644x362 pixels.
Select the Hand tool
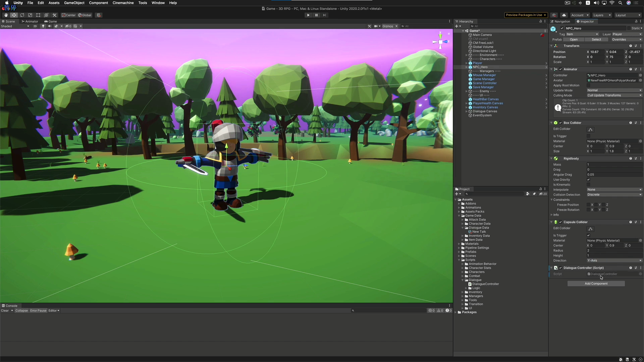pos(6,15)
